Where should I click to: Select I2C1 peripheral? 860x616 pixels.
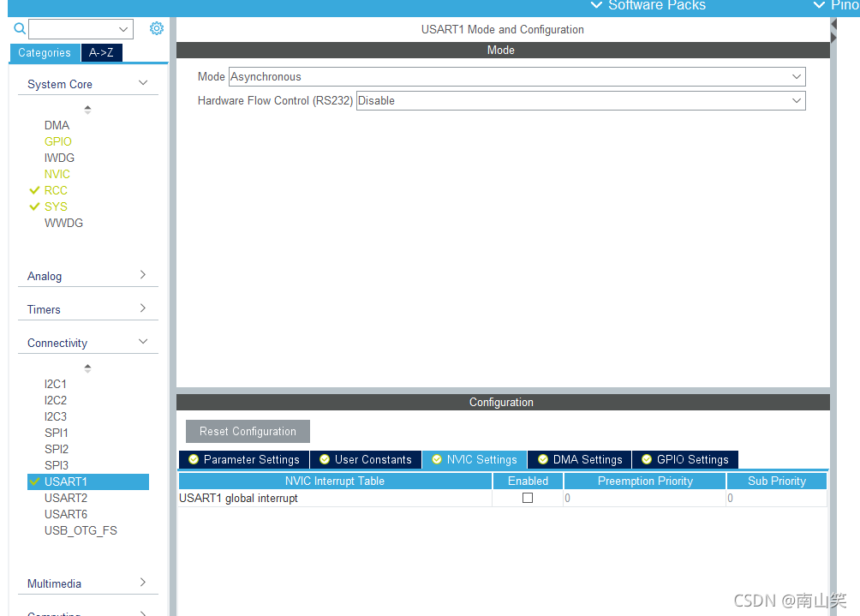pyautogui.click(x=56, y=384)
